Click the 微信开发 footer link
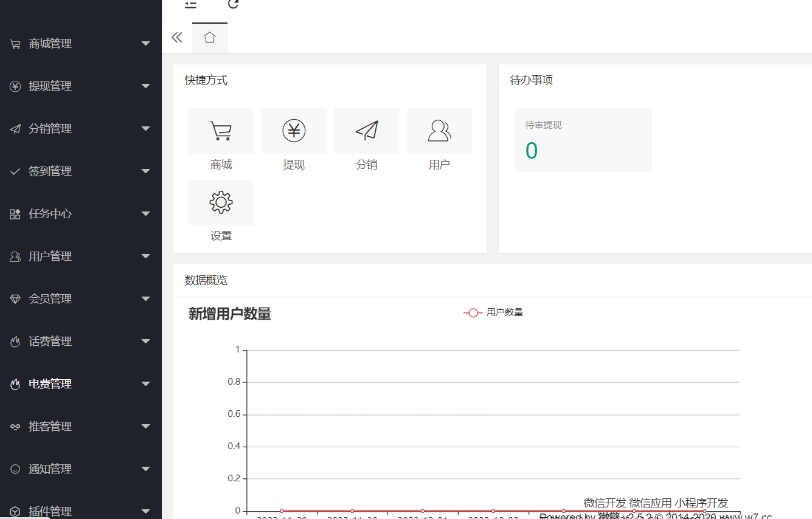This screenshot has height=519, width=812. [x=605, y=503]
